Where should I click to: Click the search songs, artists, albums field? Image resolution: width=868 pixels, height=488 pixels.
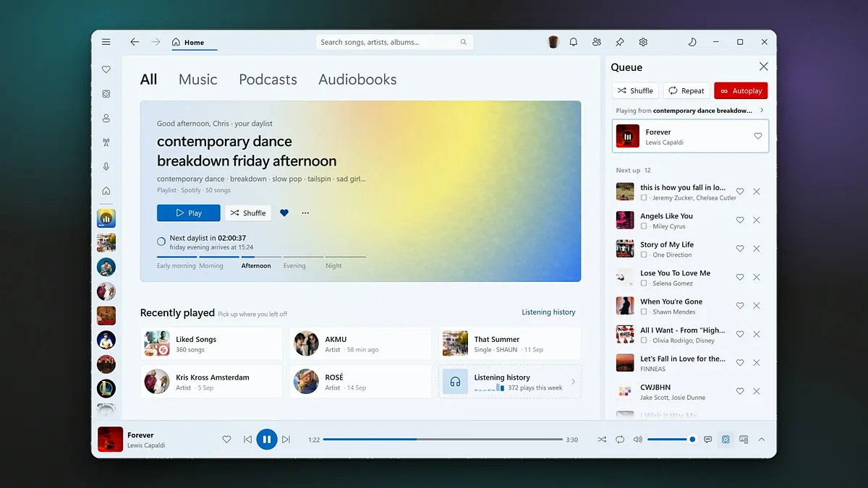pos(393,42)
